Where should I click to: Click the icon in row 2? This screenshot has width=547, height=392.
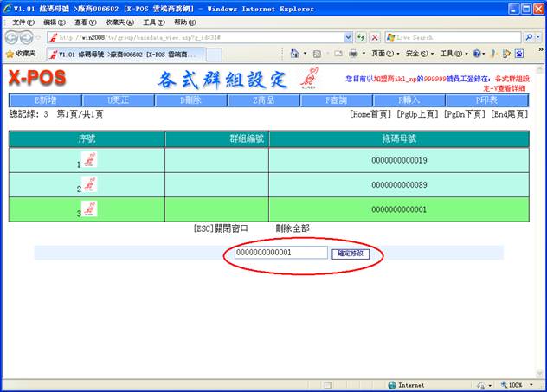coord(89,184)
